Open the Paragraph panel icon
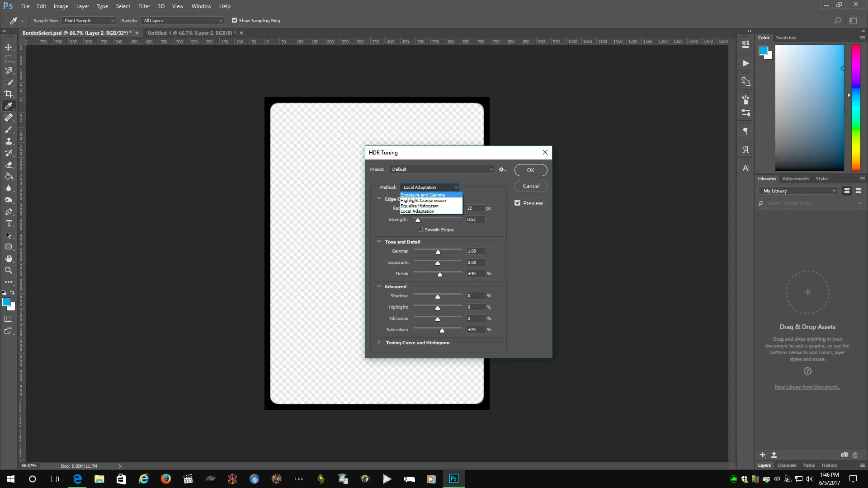 [745, 131]
